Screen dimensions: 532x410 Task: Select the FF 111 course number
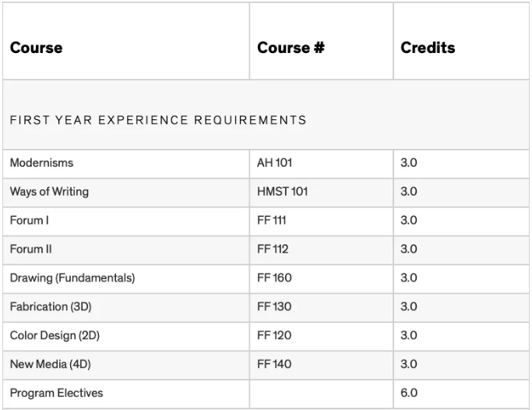271,221
